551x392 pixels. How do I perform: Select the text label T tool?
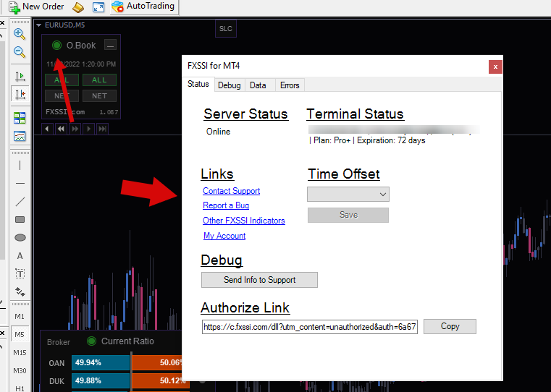pos(20,273)
